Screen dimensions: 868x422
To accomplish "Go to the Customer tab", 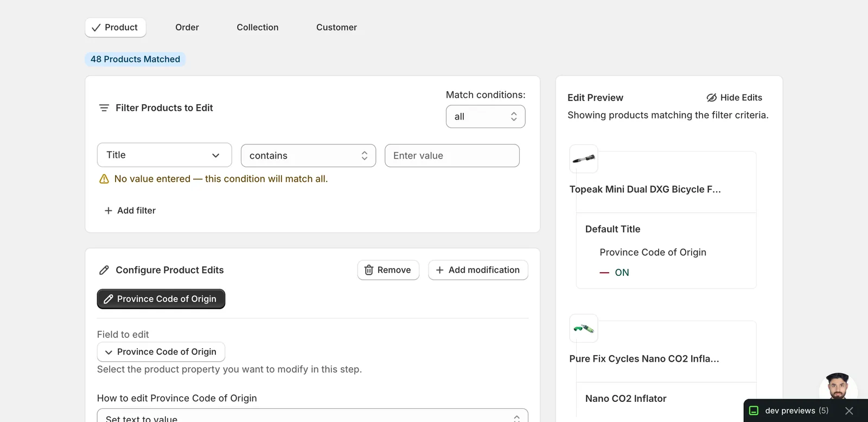I will click(336, 28).
